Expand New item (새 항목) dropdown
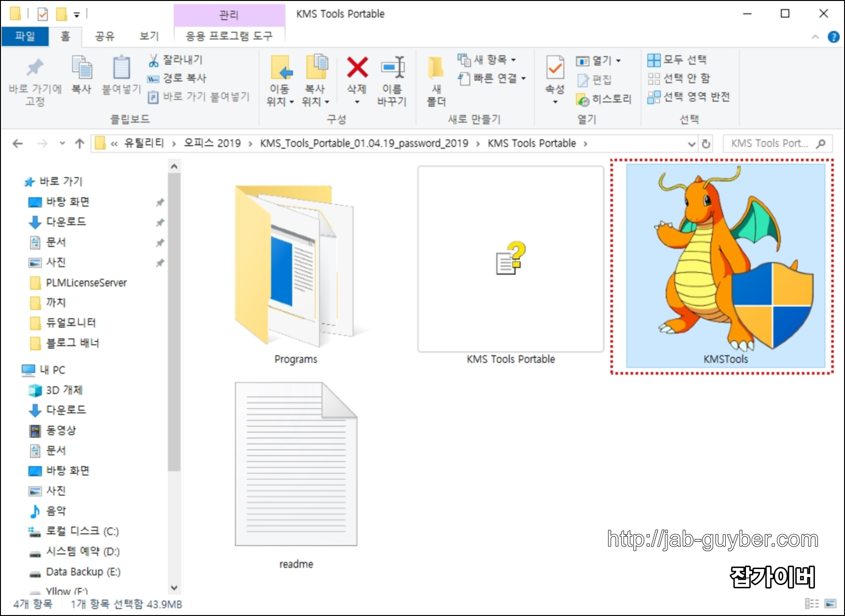 click(487, 60)
